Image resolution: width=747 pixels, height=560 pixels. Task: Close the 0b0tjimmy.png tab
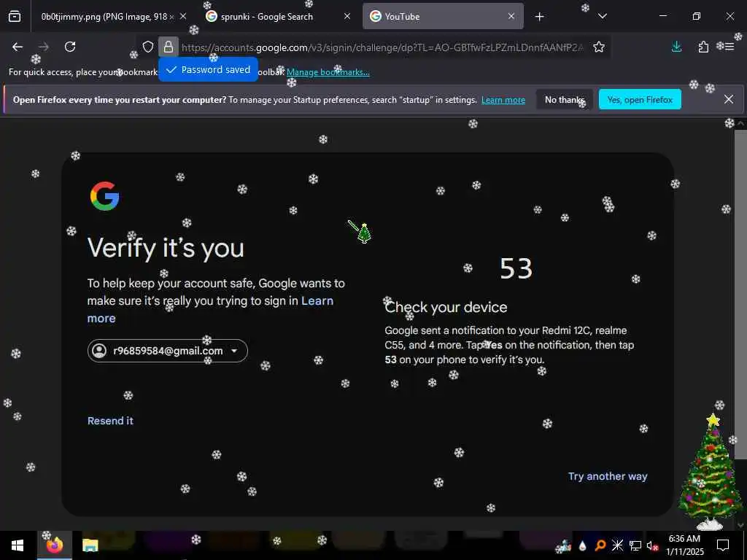[183, 17]
